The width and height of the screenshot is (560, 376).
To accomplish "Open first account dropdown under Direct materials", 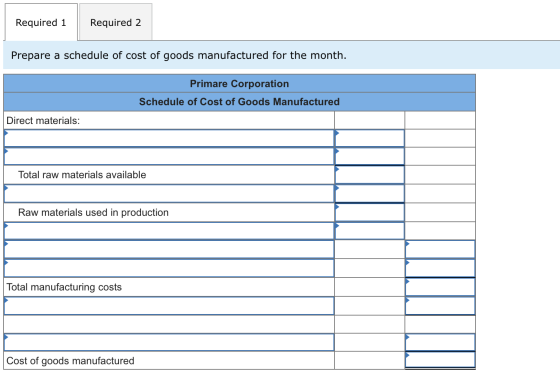I will tap(169, 138).
